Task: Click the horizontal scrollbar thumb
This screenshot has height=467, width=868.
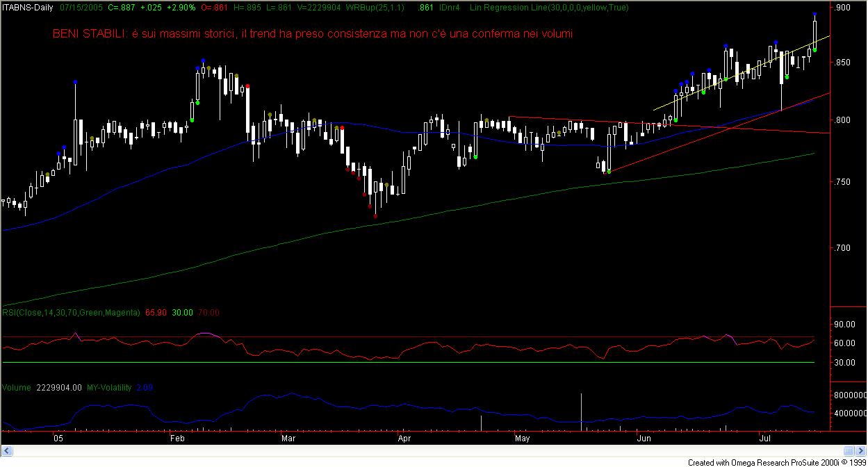Action: point(848,450)
